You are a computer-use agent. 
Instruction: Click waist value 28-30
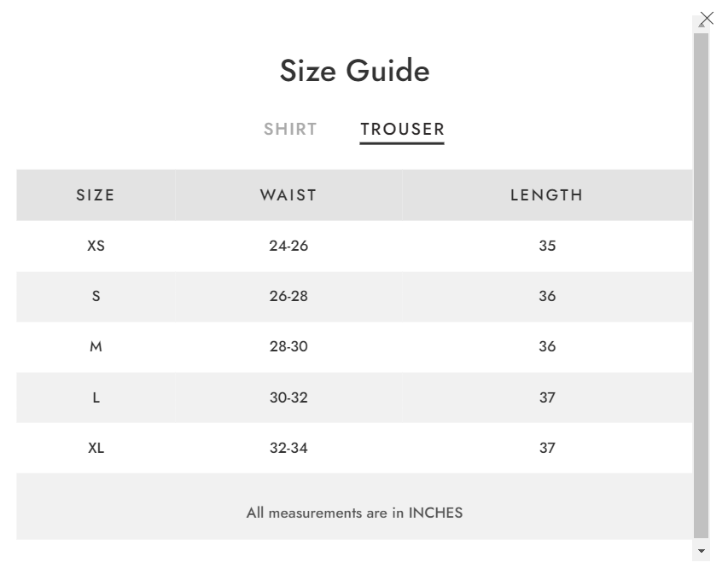tap(288, 346)
